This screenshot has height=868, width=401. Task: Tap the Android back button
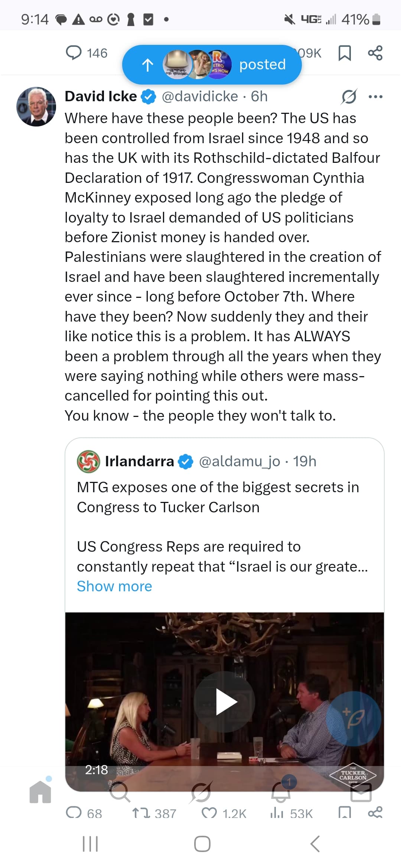(315, 844)
